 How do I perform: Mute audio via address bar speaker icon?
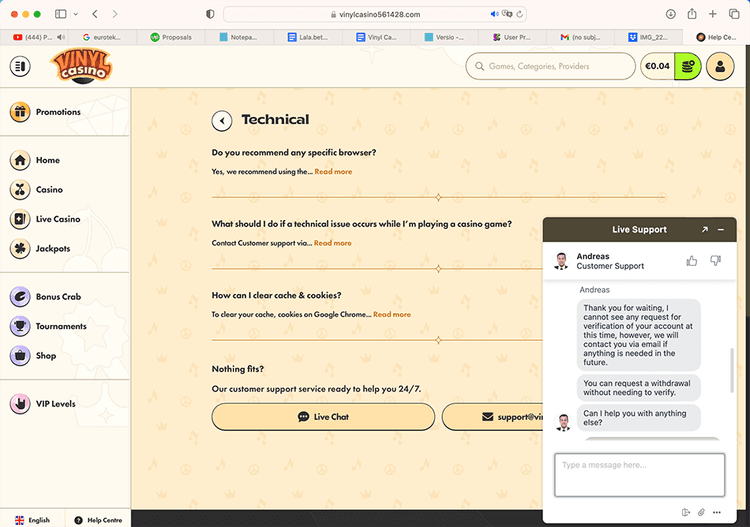[495, 14]
